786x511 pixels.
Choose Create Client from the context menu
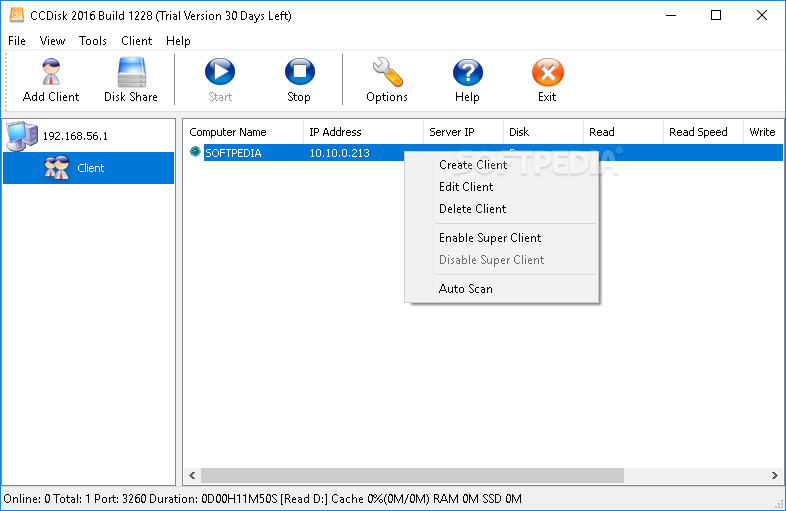[502, 165]
